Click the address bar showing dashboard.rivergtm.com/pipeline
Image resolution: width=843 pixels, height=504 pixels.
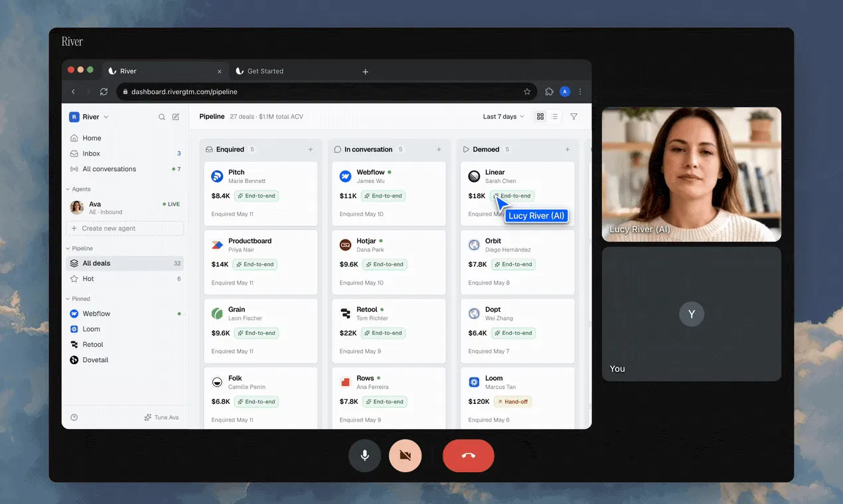coord(327,92)
